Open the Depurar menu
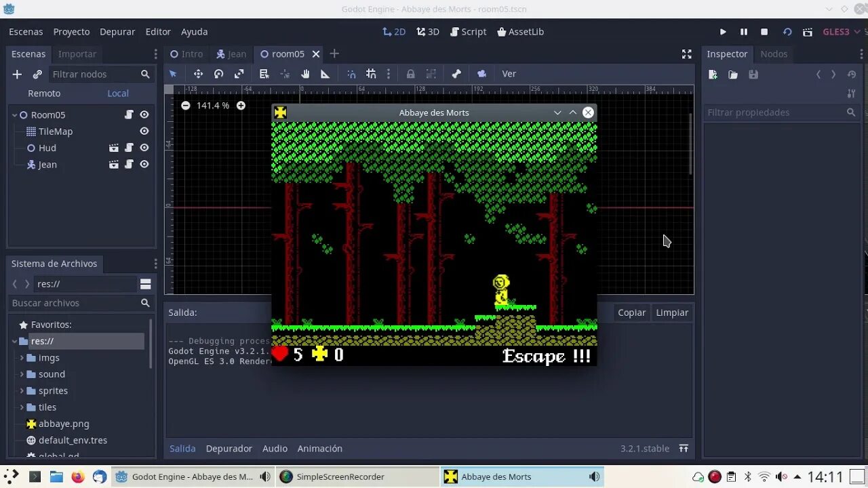The image size is (868, 488). coord(117,32)
